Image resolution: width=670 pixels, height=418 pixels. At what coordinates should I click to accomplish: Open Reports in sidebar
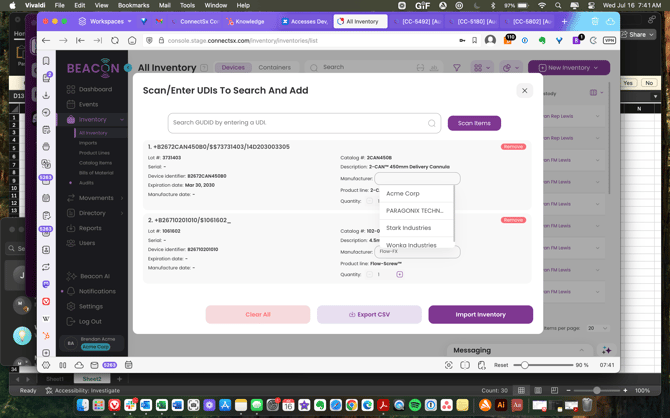point(90,228)
